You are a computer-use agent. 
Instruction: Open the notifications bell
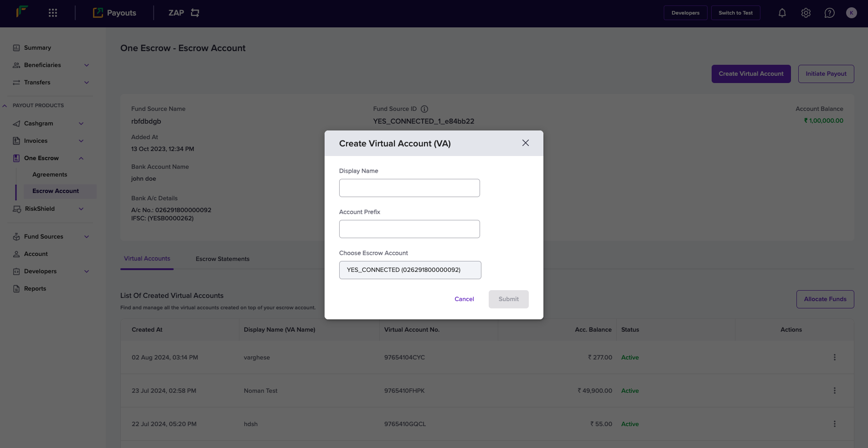pos(782,13)
